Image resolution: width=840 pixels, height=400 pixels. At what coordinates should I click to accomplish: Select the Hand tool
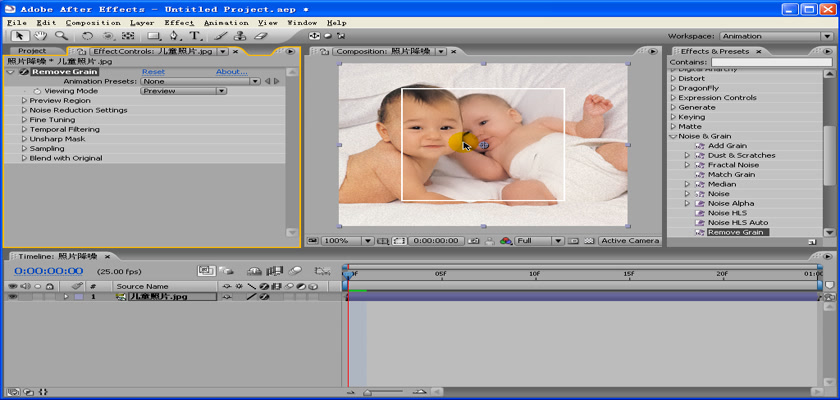41,36
